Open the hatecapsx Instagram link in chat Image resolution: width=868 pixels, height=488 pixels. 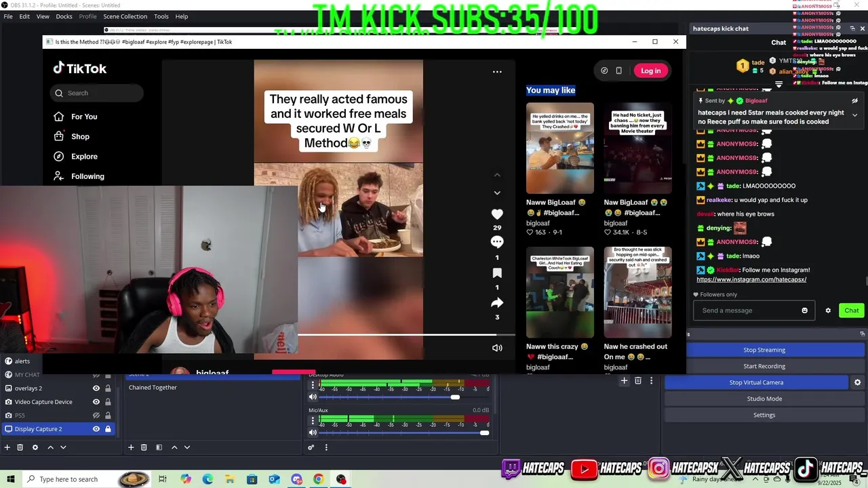(751, 279)
